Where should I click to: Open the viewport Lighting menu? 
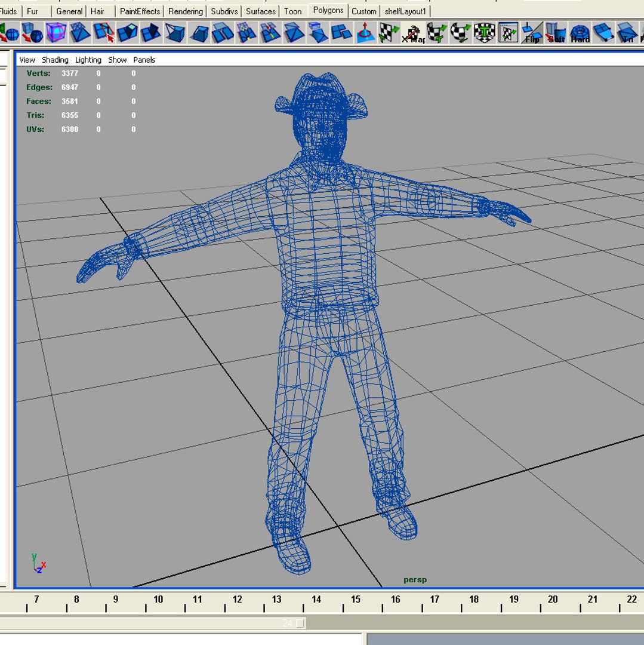88,60
